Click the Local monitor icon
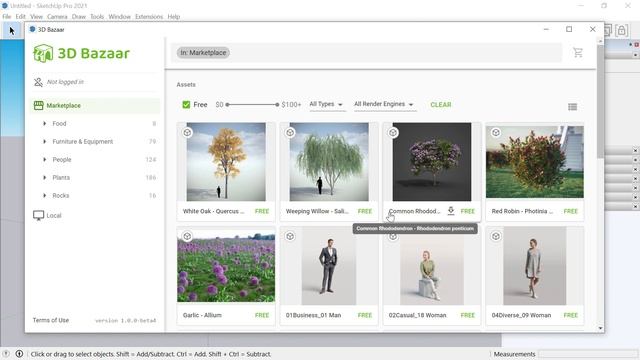Viewport: 640px width, 360px height. coord(38,215)
